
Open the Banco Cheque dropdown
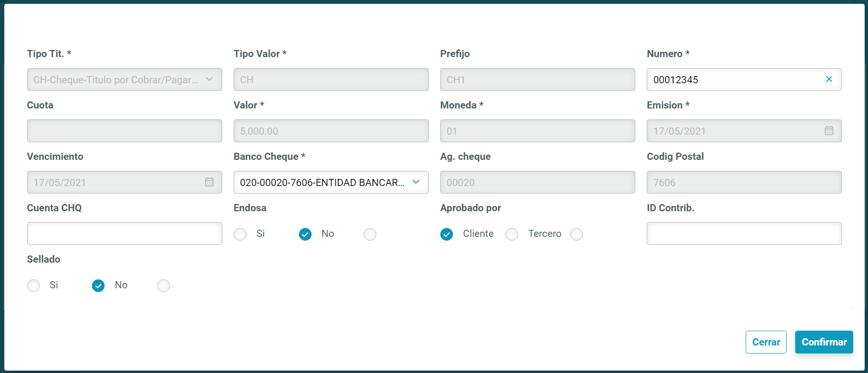(x=415, y=182)
